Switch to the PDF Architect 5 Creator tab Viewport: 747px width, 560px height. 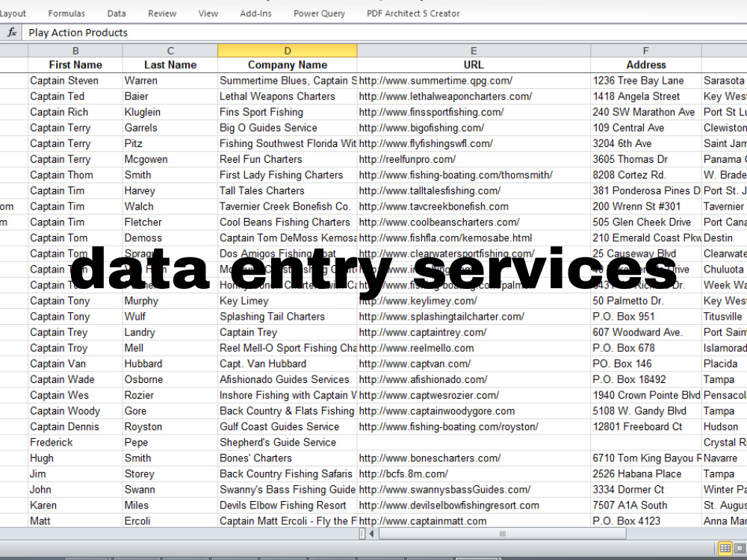(x=412, y=13)
